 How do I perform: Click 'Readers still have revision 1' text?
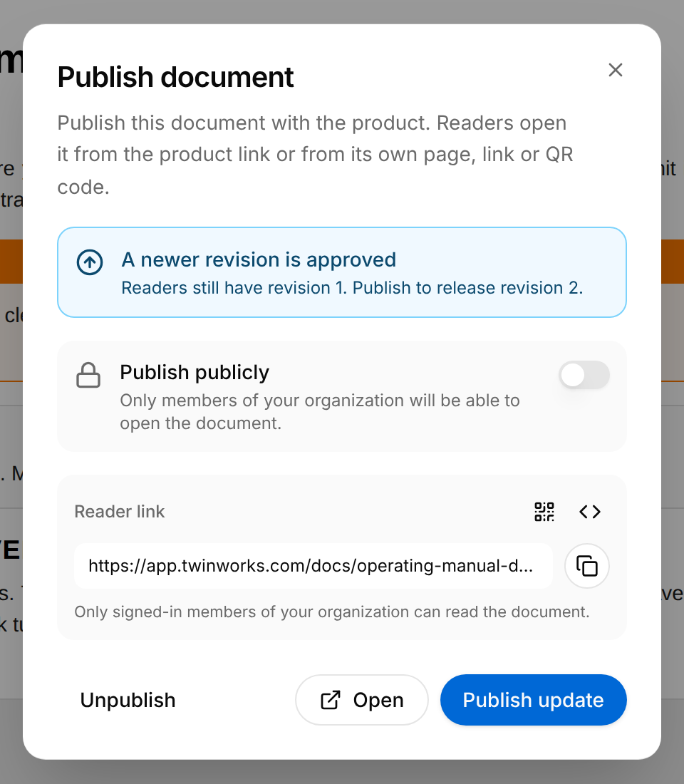point(234,288)
